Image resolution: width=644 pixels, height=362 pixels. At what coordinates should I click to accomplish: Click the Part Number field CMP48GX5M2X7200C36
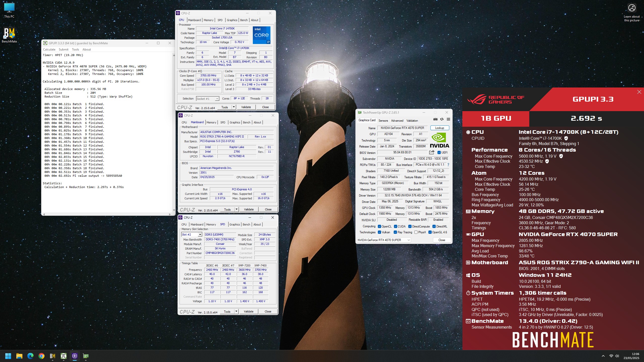point(220,253)
